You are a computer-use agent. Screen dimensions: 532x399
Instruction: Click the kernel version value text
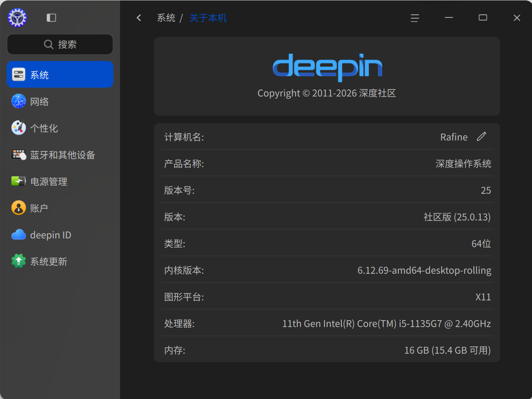424,270
